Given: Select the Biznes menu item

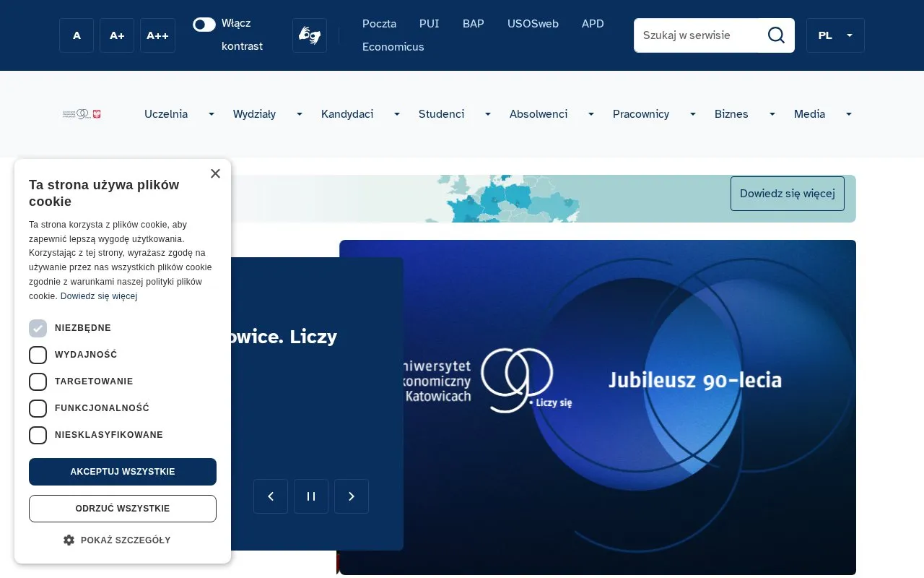Looking at the screenshot, I should click(x=731, y=114).
